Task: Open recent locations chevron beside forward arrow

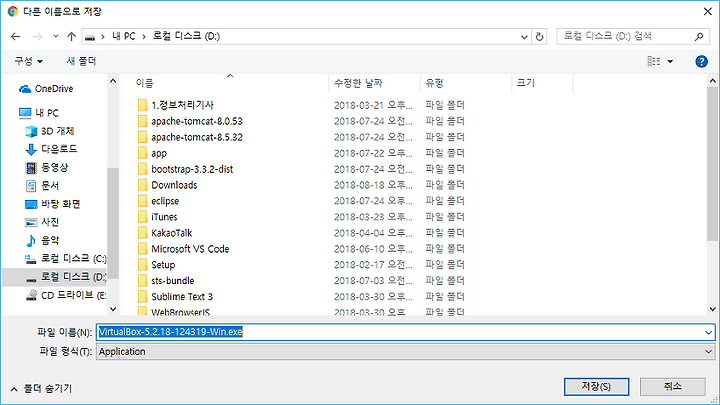Action: click(56, 36)
